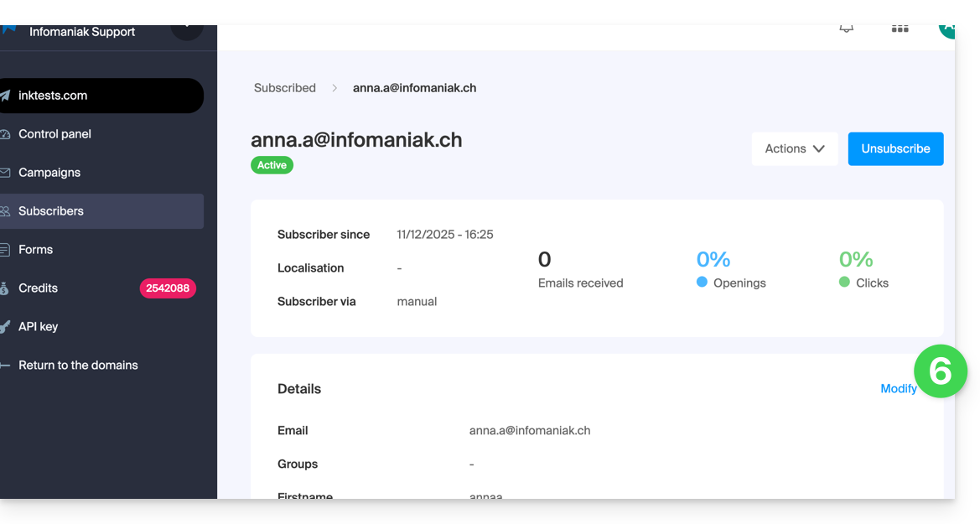Click the 0 Emails received stat
Viewport: 980px width, 524px height.
click(580, 270)
